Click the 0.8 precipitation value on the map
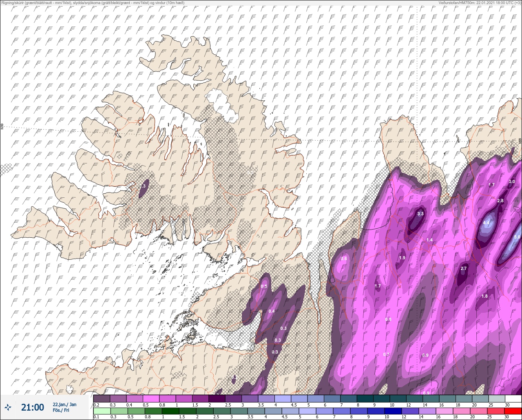Screen dimensions: 522x420 (388, 319)
